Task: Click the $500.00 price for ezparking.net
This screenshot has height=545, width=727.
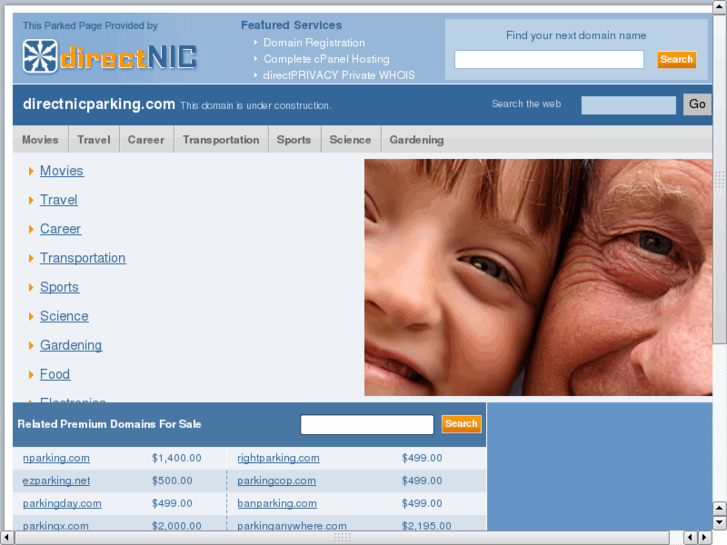Action: tap(172, 481)
